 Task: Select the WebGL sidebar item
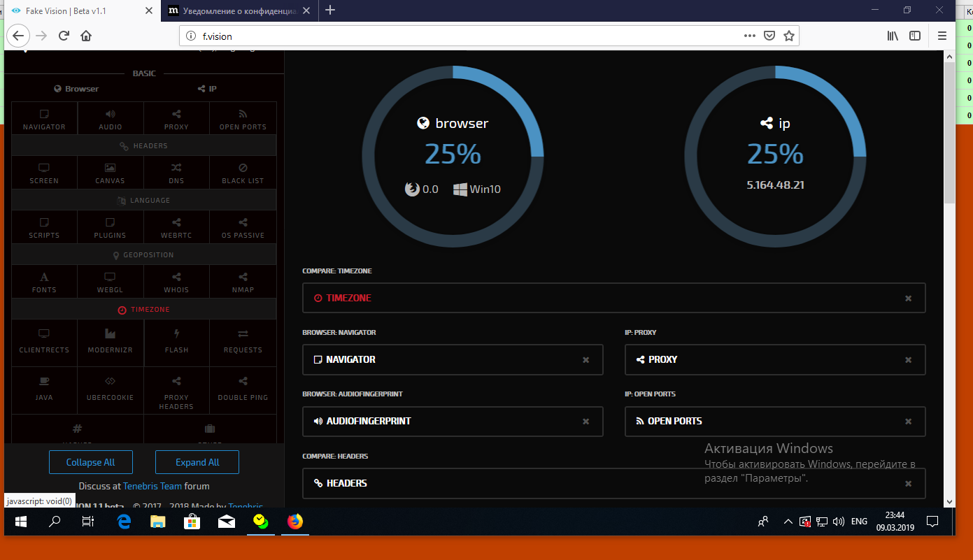[x=111, y=282]
